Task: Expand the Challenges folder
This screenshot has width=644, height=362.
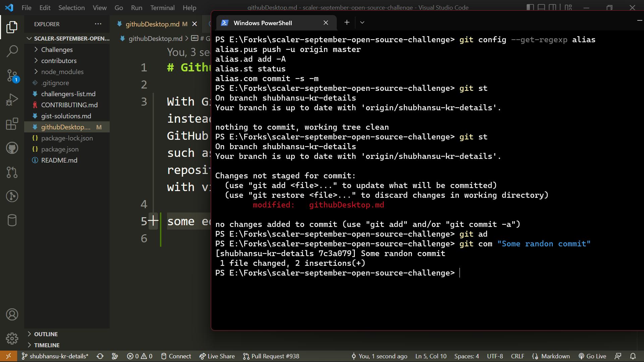Action: click(x=56, y=49)
